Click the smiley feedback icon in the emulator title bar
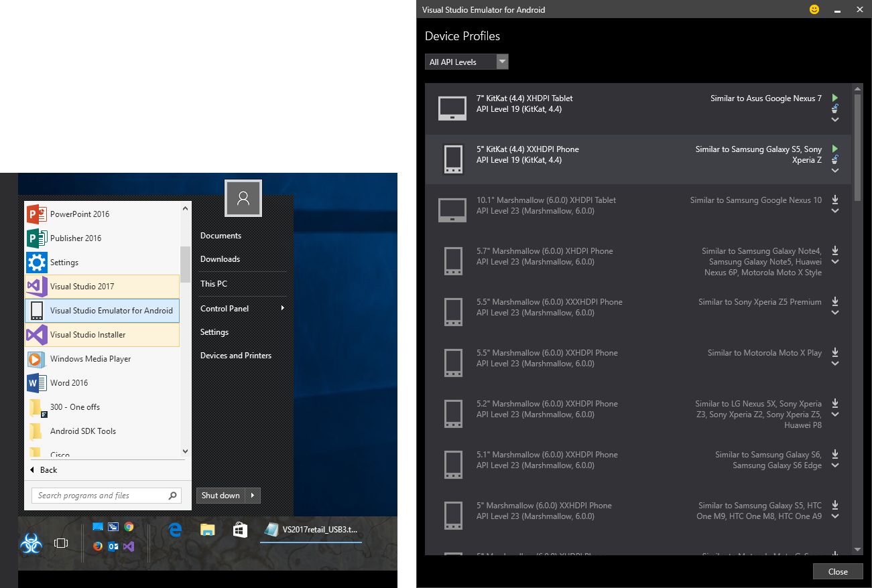Image resolution: width=872 pixels, height=588 pixels. (814, 9)
